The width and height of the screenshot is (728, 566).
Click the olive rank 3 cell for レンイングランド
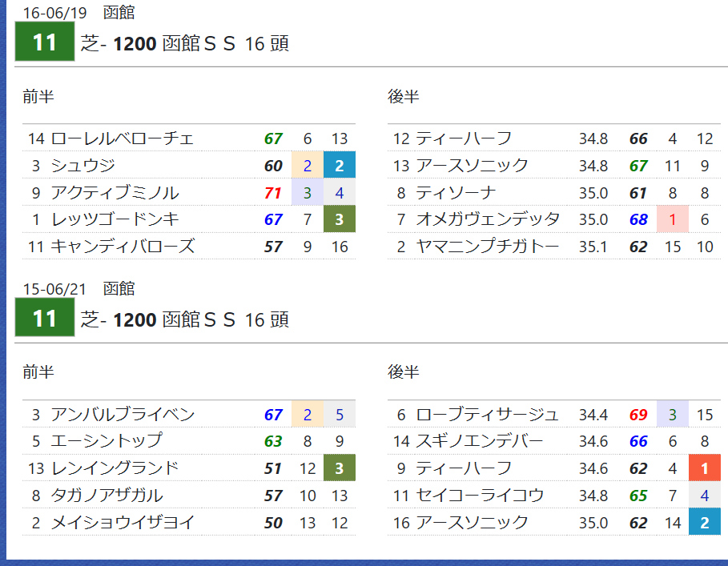[x=340, y=468]
